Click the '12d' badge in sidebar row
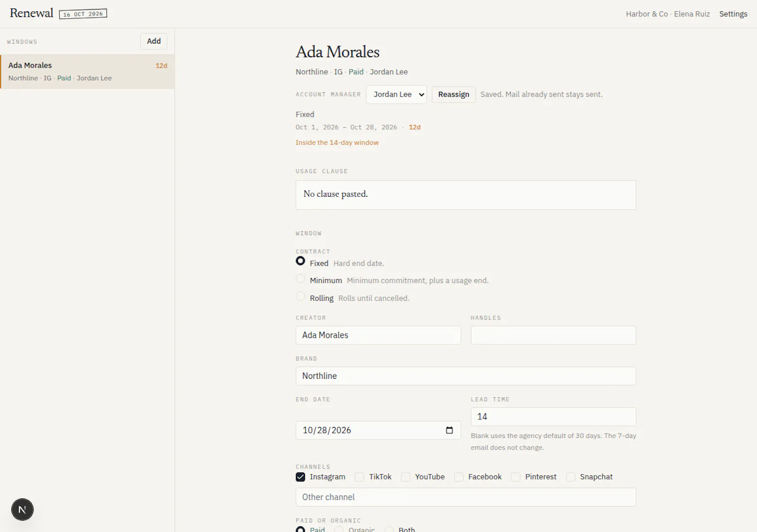The image size is (757, 532). 161,66
